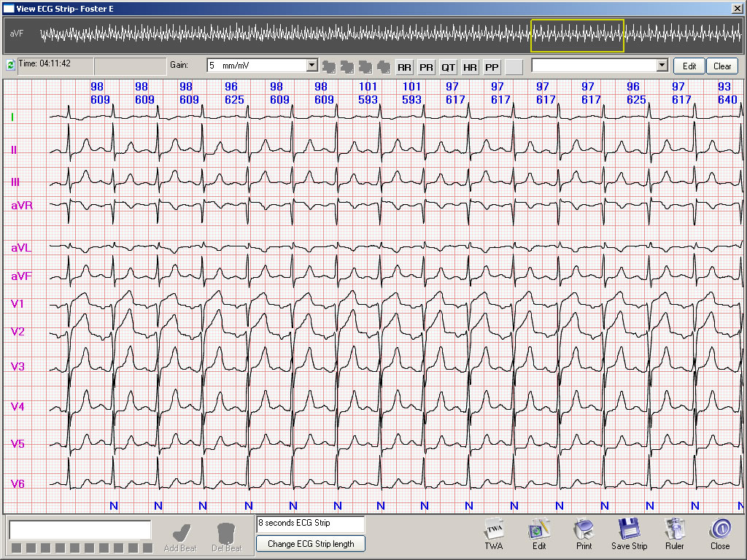Activate the Ruler measurement icon
Image resolution: width=747 pixels, height=560 pixels.
(674, 534)
